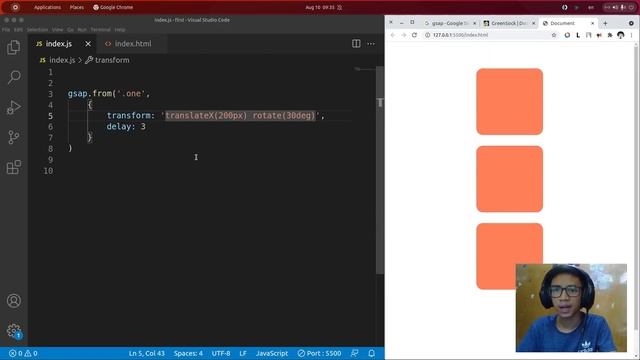Open the Selection menu
This screenshot has width=640, height=360.
(x=37, y=30)
